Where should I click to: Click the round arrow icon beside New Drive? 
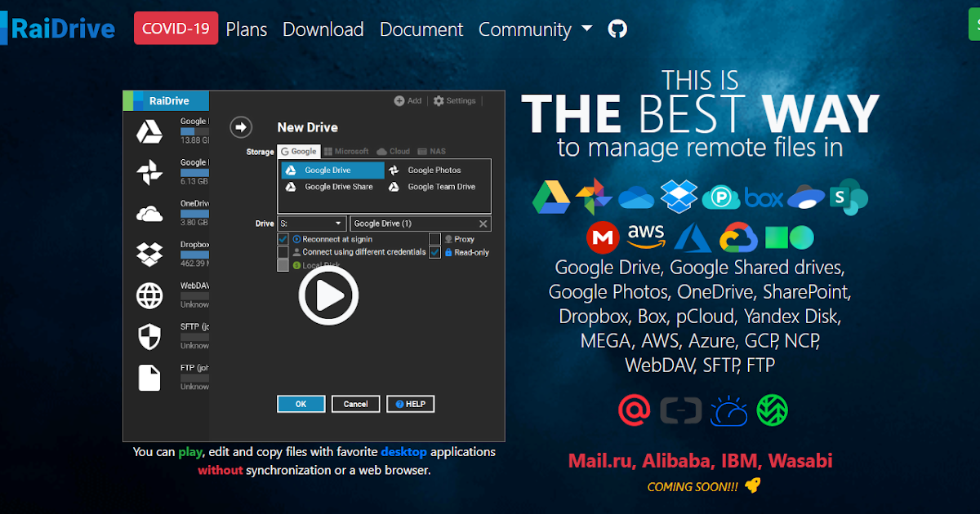[x=241, y=127]
